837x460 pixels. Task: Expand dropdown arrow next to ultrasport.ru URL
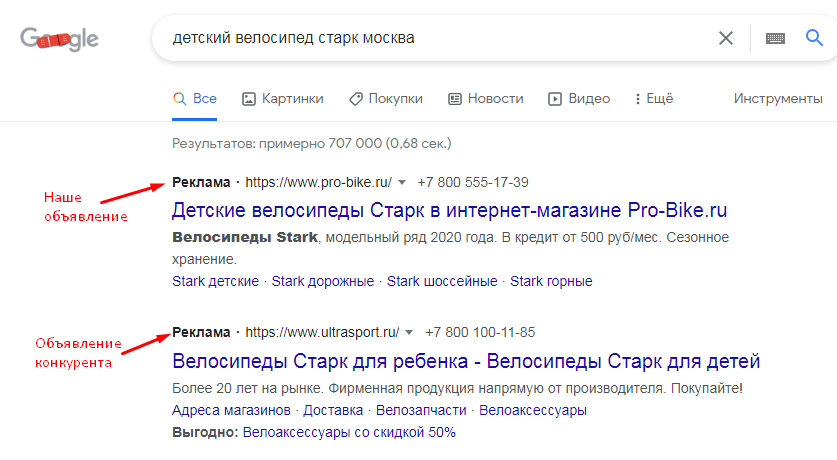click(409, 333)
